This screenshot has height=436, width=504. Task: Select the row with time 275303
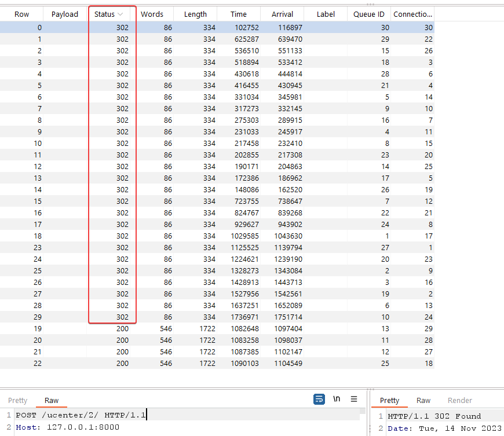point(217,120)
